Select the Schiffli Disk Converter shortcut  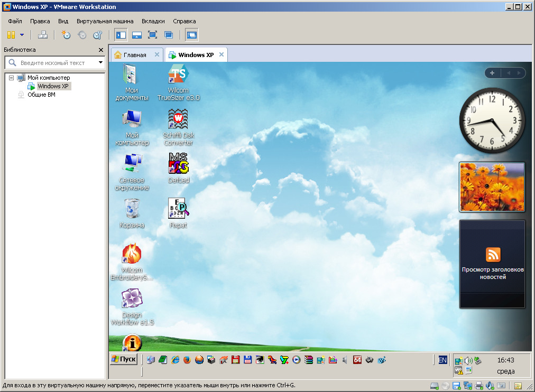click(179, 128)
